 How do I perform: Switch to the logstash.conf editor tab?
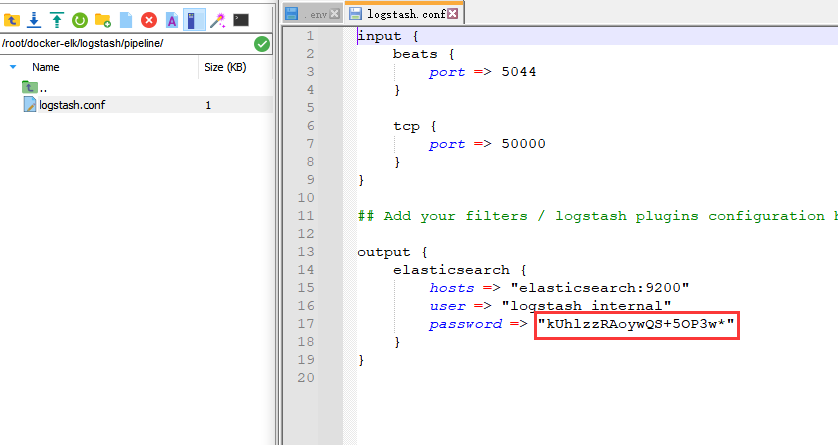pyautogui.click(x=406, y=14)
